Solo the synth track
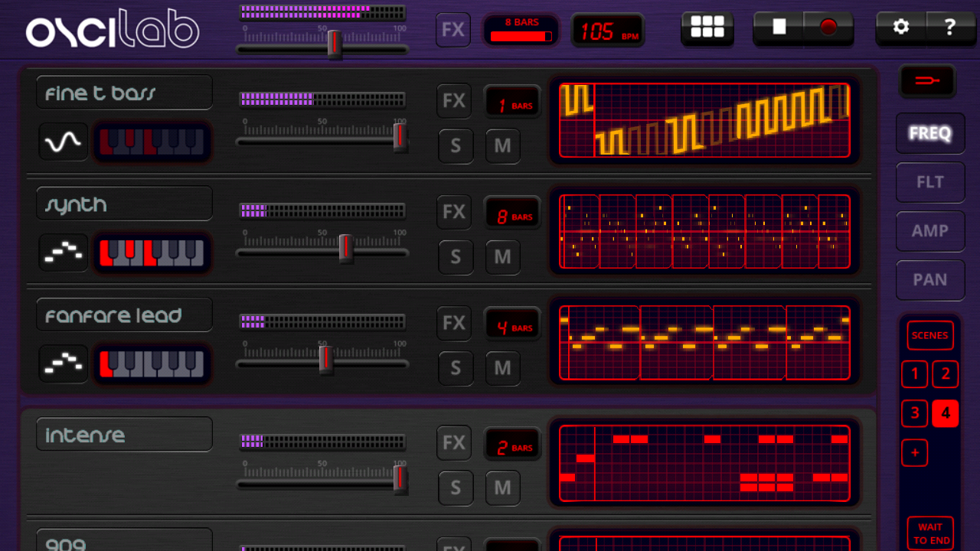Image resolution: width=980 pixels, height=551 pixels. [x=456, y=257]
